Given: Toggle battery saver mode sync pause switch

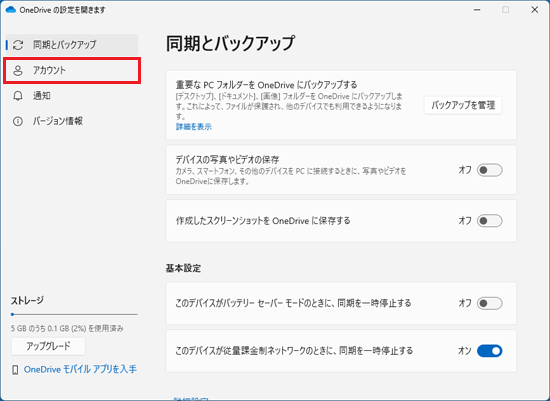Looking at the screenshot, I should coord(490,303).
